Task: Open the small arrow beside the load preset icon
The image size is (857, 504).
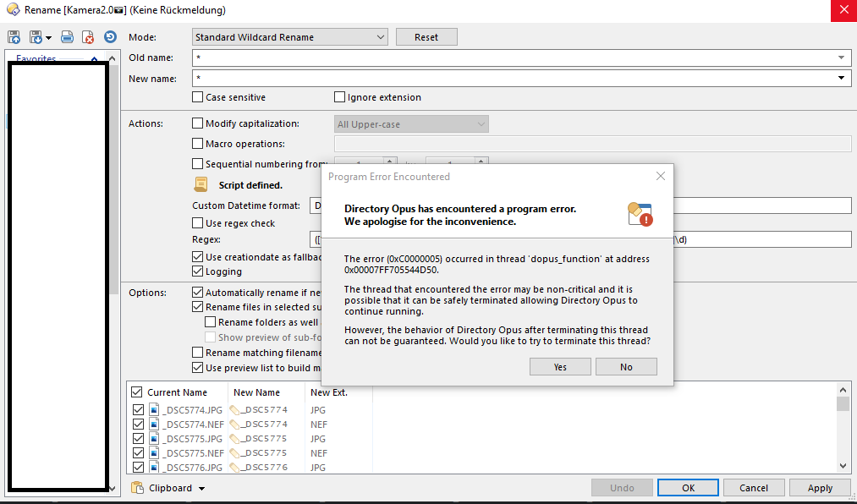Action: pos(48,38)
